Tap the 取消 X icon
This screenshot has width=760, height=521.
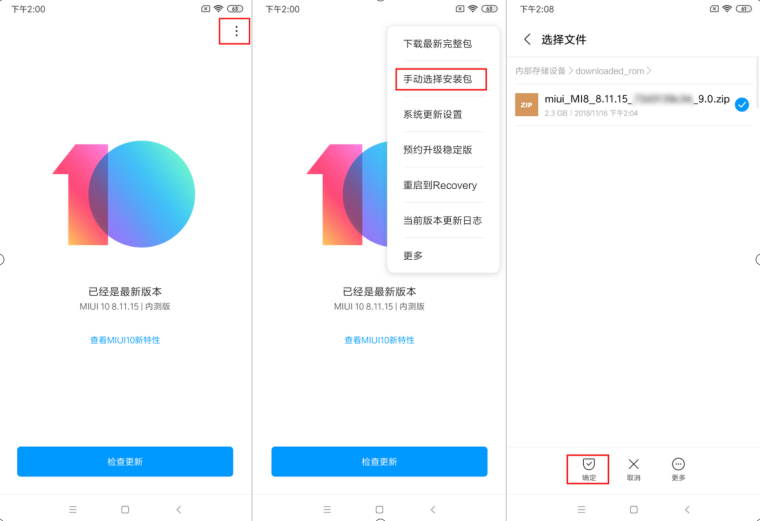click(x=633, y=465)
